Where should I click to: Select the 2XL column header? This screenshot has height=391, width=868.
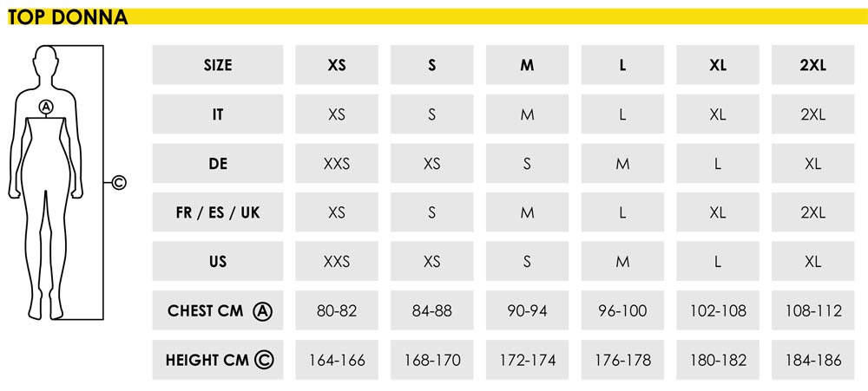pyautogui.click(x=812, y=65)
